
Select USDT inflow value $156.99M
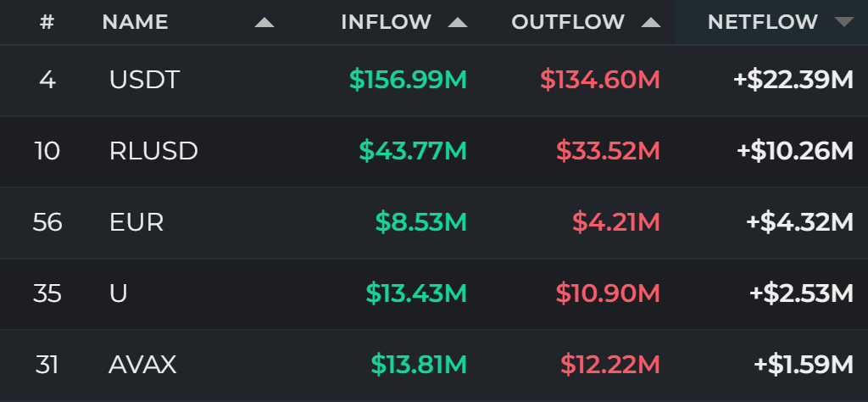(x=409, y=81)
